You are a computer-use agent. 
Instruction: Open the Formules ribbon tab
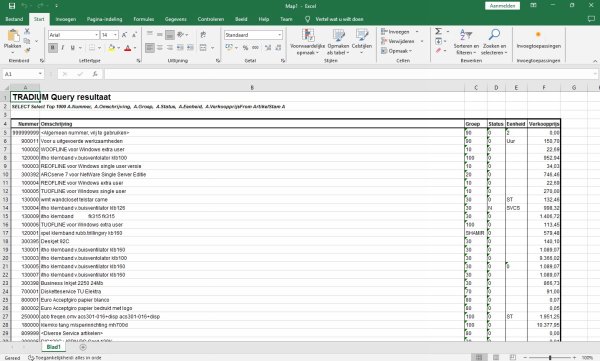click(143, 19)
